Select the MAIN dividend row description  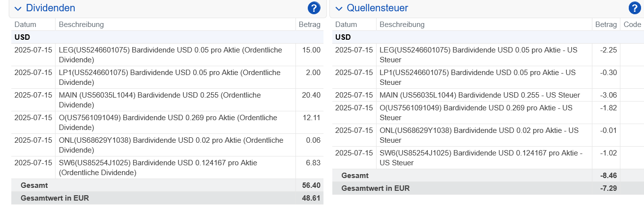coord(160,100)
